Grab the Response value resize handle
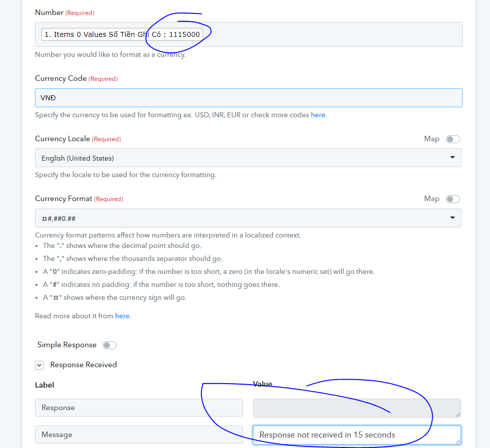Screen dimensions: 490x448 click(x=458, y=415)
